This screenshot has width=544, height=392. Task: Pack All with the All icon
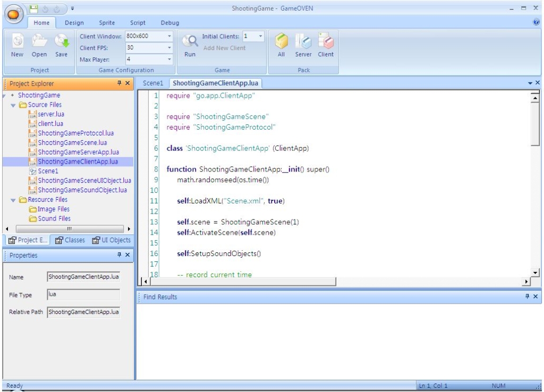pos(282,45)
